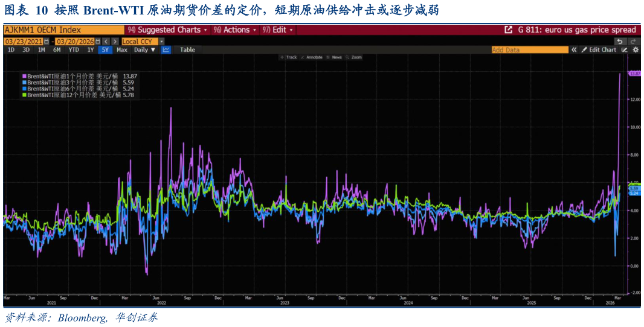Click the blue 6个月价差 legend swatch
The image size is (644, 327).
(24, 88)
